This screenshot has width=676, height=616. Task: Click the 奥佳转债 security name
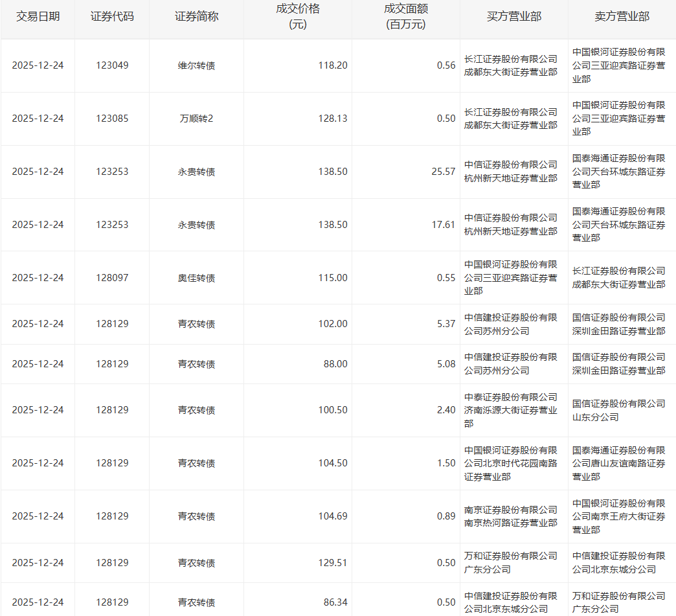196,278
